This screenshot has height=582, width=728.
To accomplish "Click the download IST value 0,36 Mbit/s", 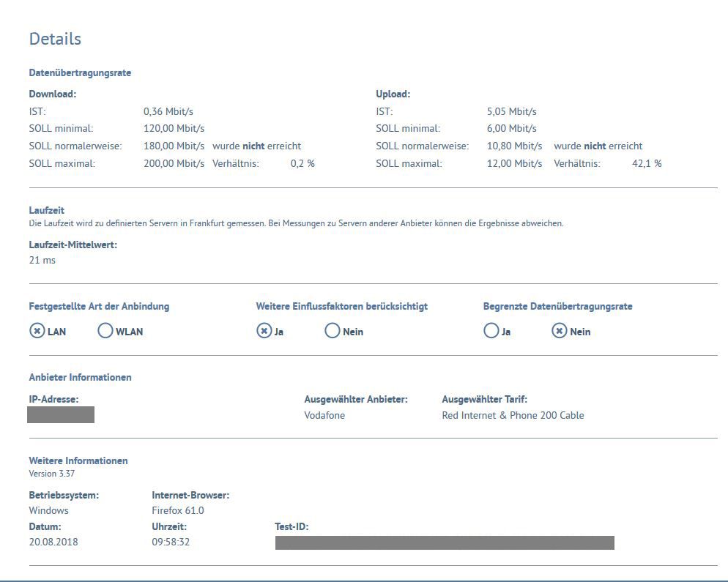I will (168, 111).
